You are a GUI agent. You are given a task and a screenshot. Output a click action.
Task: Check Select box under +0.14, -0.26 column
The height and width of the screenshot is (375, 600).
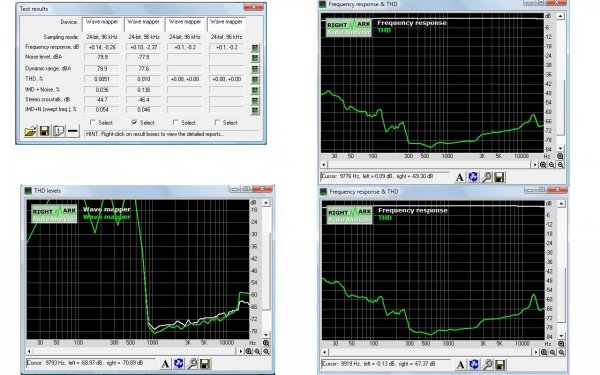click(x=93, y=122)
